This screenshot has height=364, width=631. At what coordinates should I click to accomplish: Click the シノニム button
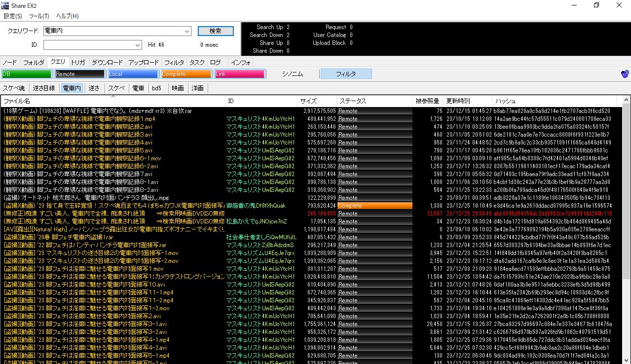pyautogui.click(x=293, y=74)
